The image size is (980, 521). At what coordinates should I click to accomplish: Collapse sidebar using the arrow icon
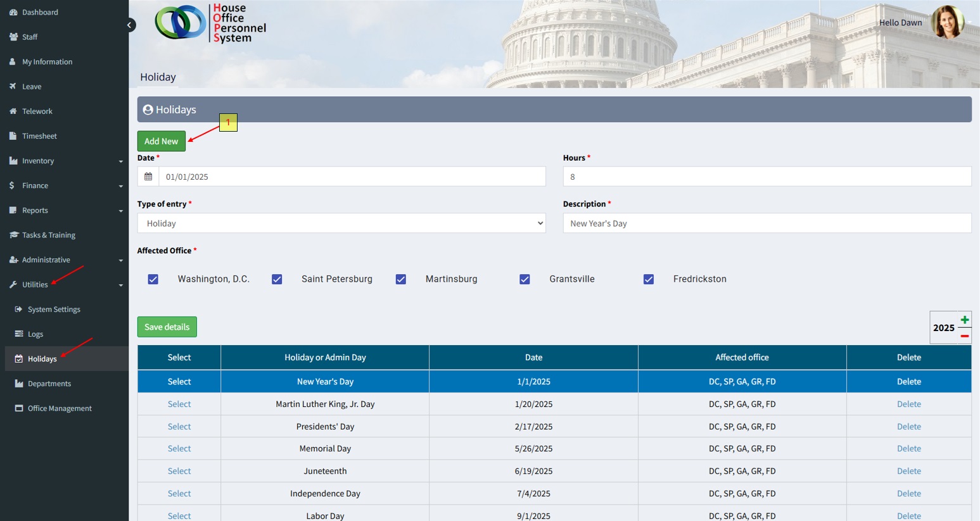[129, 25]
